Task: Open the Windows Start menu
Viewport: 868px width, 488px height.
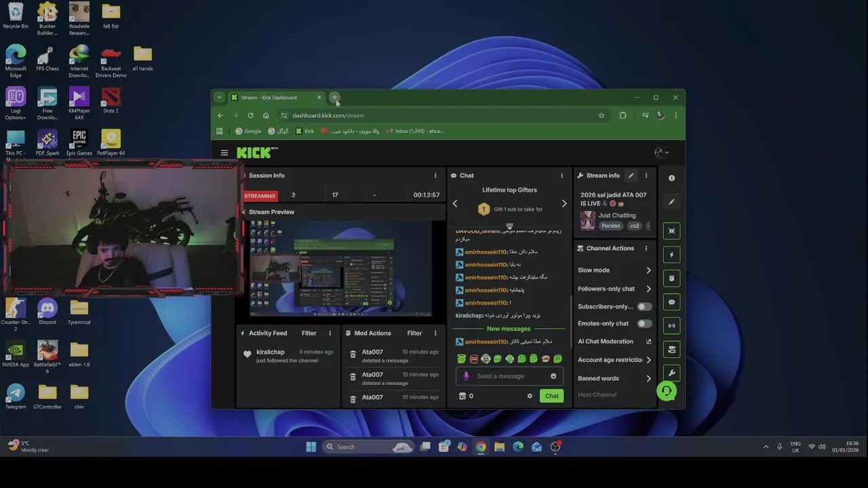Action: click(x=311, y=447)
